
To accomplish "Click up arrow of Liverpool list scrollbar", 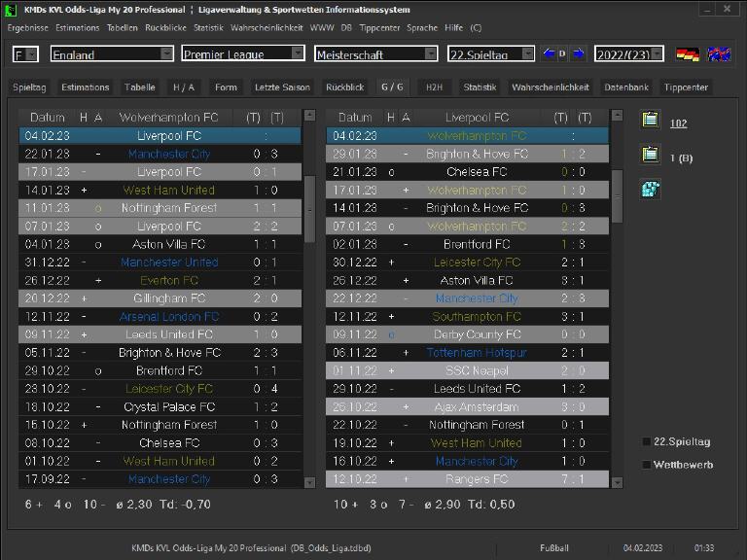I will click(617, 116).
